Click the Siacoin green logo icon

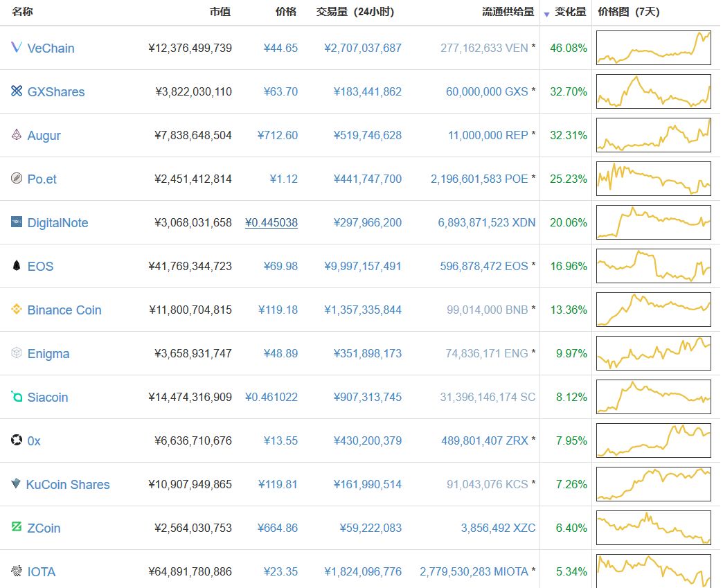[x=17, y=397]
